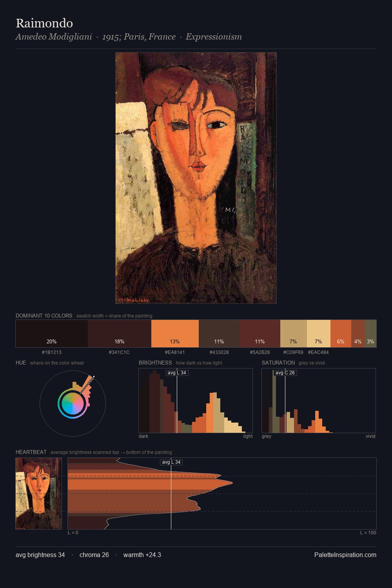This screenshot has width=392, height=588.
Task: Click the '1915; Paris, France' text
Action: (139, 37)
